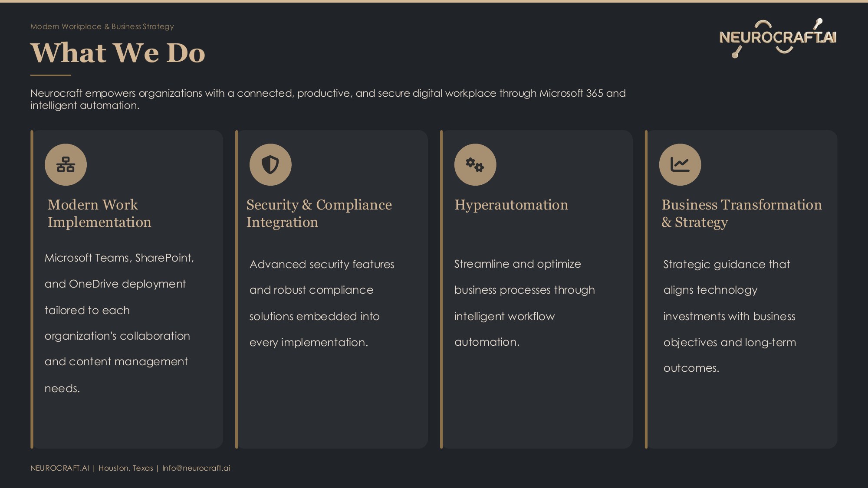Click the What We Do title

(x=118, y=53)
